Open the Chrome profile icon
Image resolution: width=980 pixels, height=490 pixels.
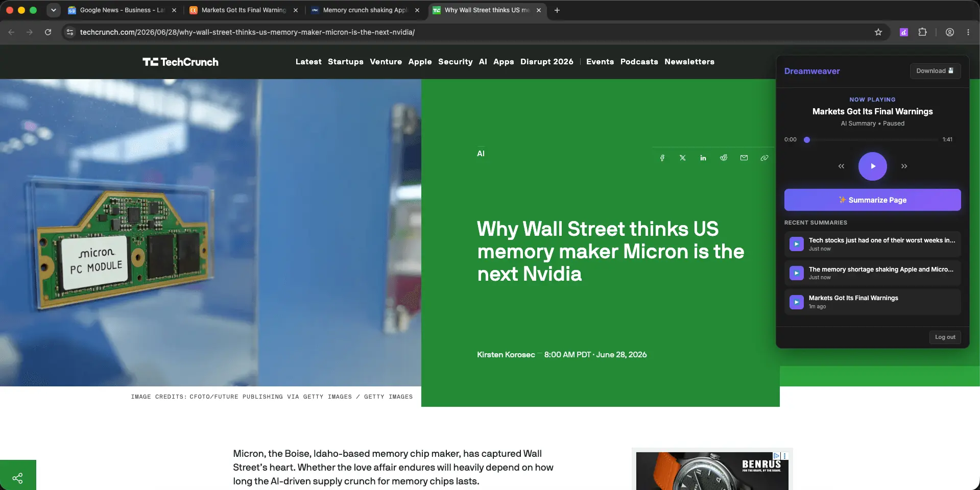point(950,32)
